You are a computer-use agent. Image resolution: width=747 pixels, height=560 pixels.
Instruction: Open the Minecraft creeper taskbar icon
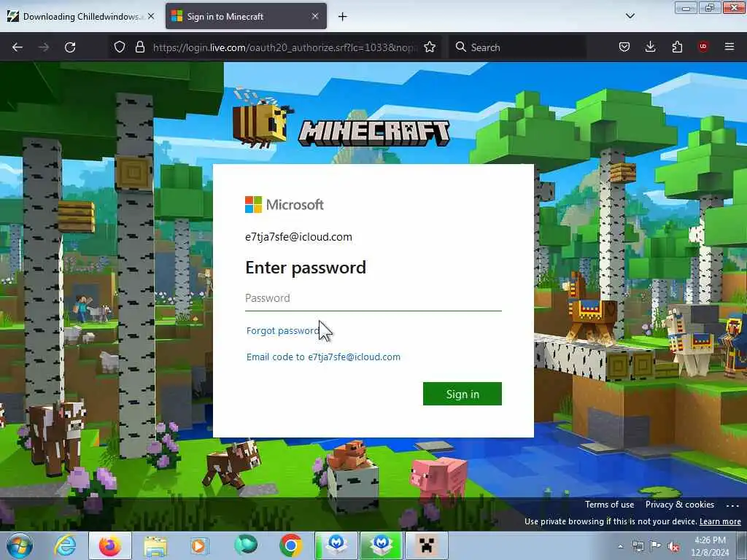[x=426, y=545]
